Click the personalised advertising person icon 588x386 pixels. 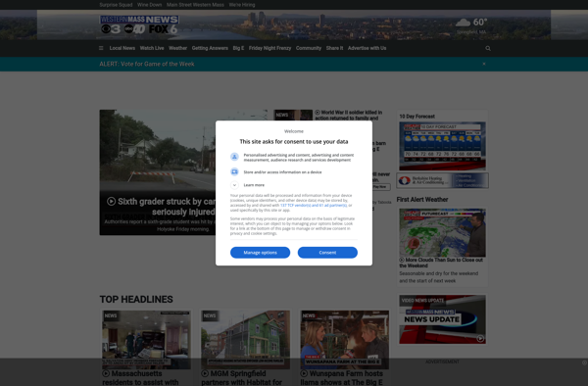[234, 157]
